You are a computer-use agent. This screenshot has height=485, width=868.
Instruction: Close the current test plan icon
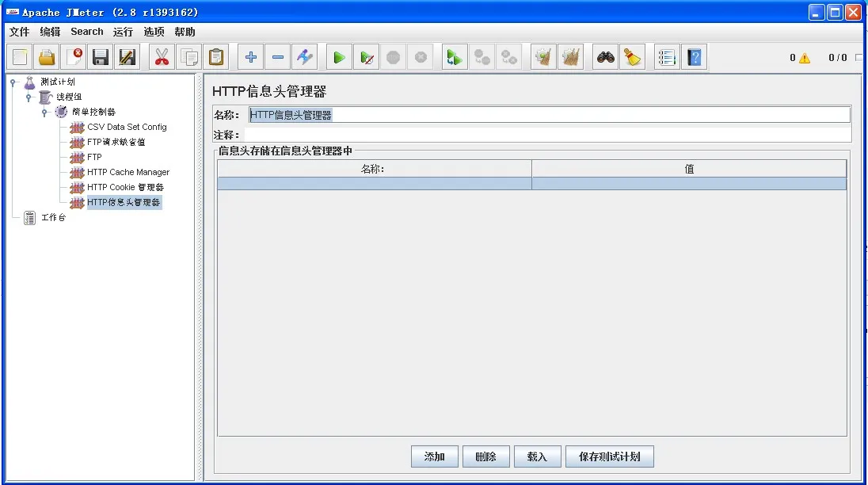74,57
